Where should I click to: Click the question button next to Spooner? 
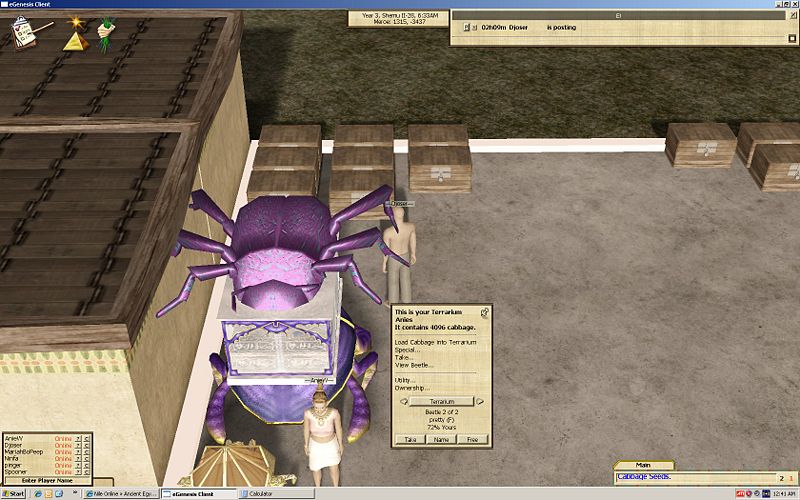[78, 472]
